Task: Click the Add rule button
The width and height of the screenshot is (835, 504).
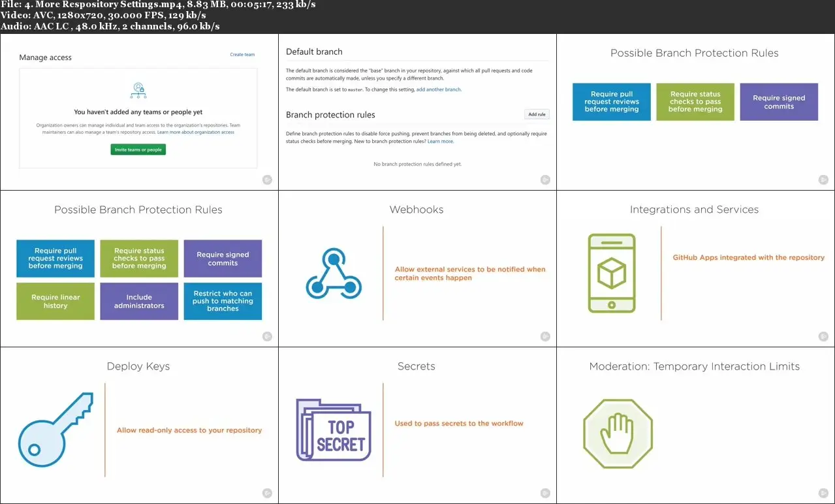Action: coord(537,114)
